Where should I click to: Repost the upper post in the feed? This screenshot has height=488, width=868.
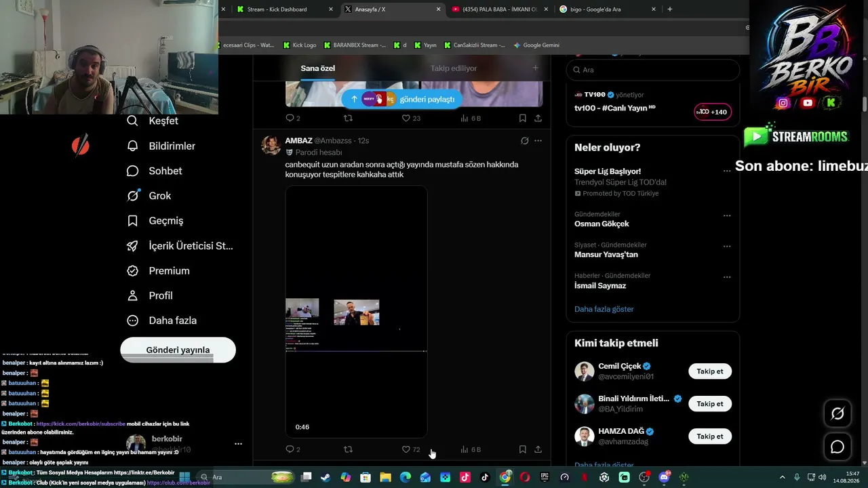tap(348, 118)
